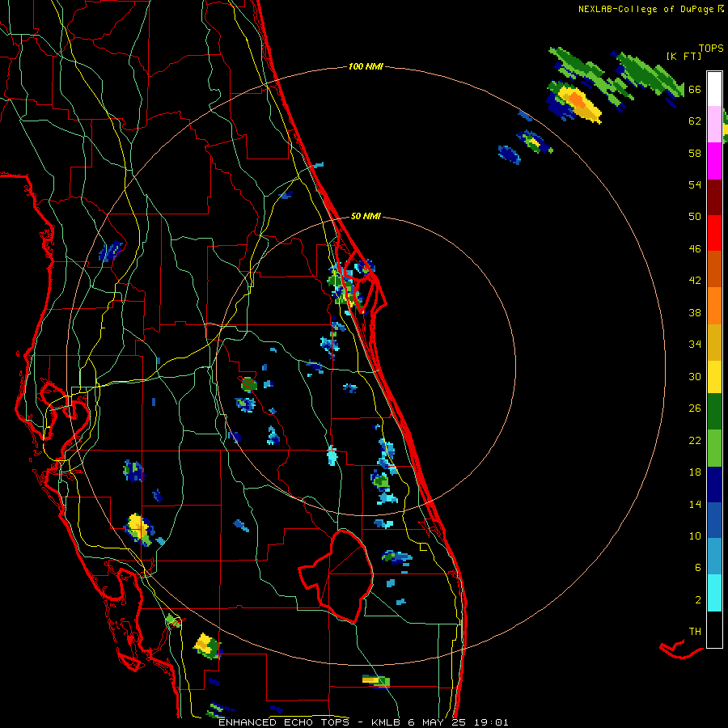Click the 66 value on the legend
This screenshot has height=728, width=728.
[x=695, y=90]
